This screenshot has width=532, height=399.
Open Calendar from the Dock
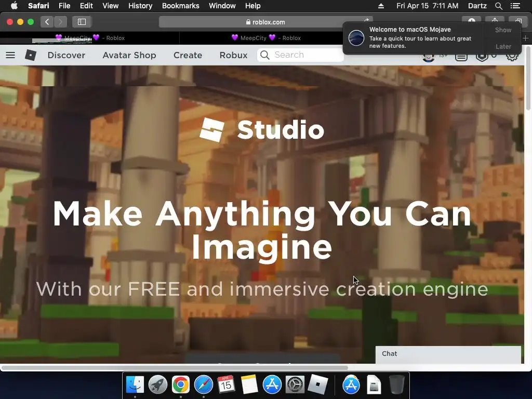227,385
